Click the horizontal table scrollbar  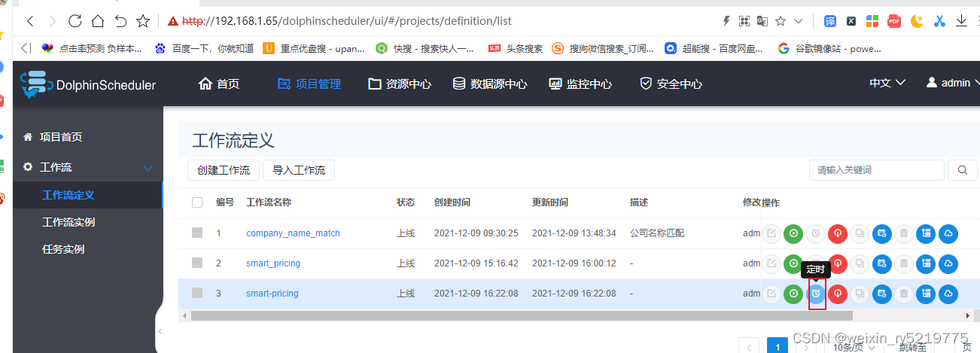click(x=521, y=315)
